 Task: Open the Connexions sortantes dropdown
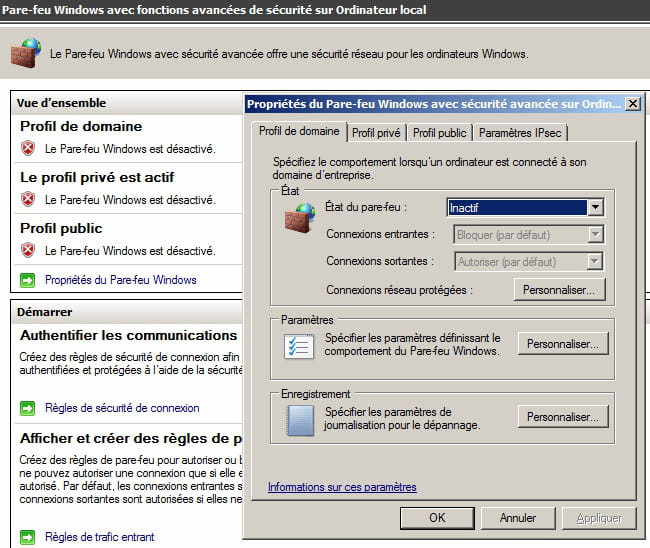pos(529,262)
